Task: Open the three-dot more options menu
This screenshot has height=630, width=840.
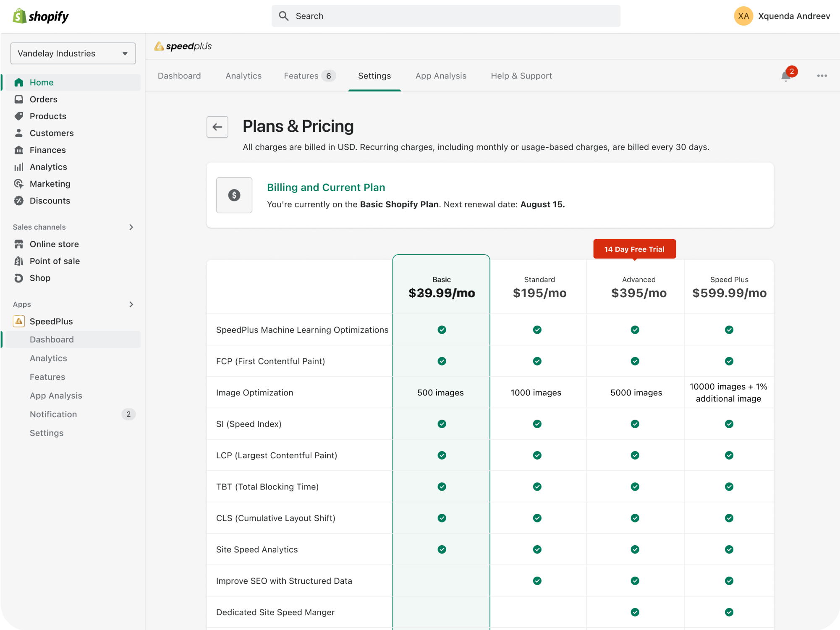Action: 822,76
